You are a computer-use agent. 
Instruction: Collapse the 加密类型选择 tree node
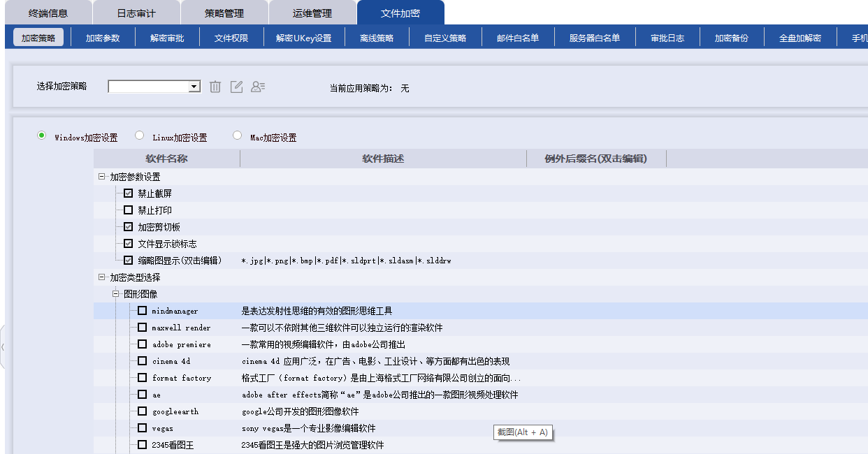[102, 277]
